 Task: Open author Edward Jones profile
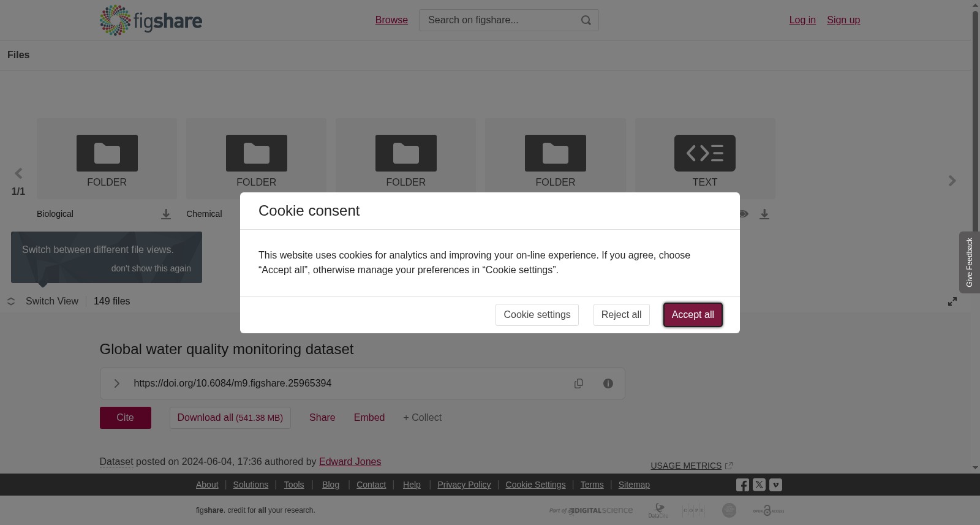point(350,462)
